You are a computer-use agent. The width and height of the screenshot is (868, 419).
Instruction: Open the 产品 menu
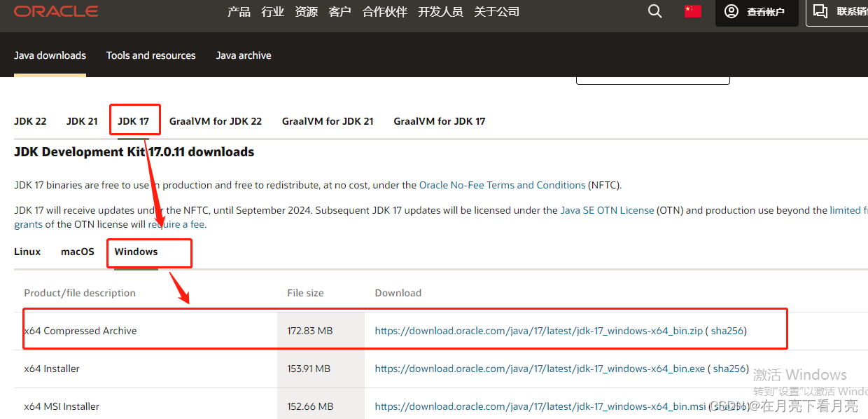pyautogui.click(x=239, y=12)
